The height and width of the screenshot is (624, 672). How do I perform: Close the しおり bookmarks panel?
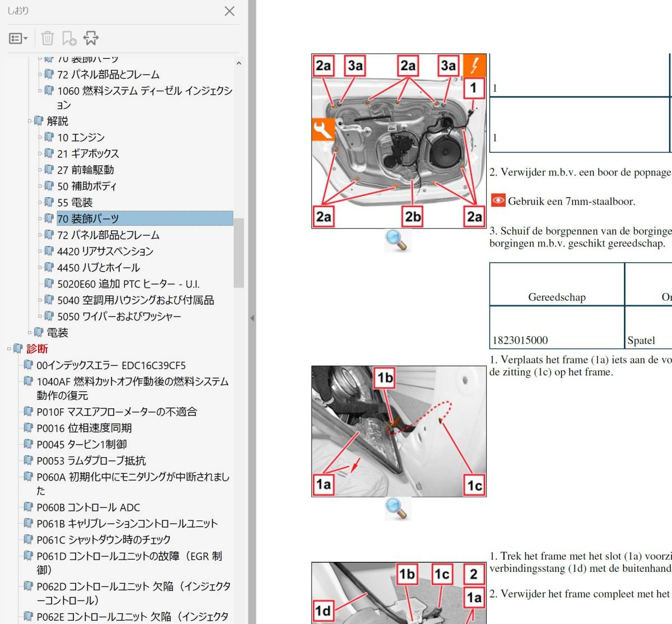click(x=229, y=11)
